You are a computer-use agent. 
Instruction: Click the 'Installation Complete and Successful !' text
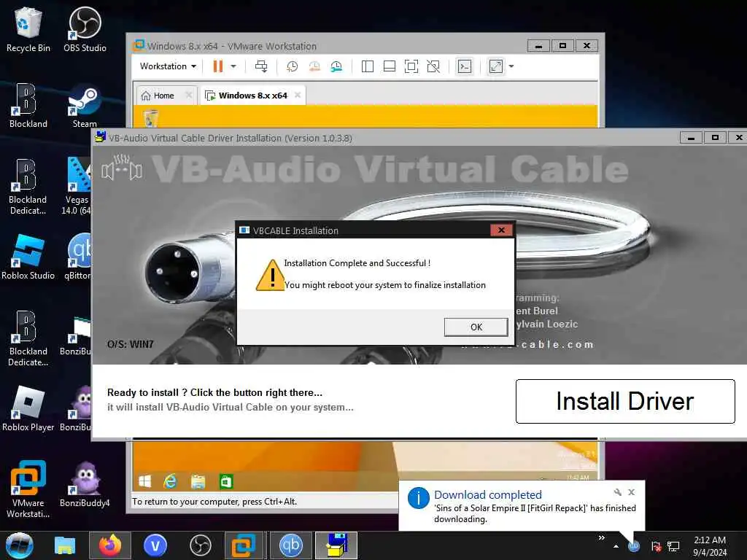[357, 262]
